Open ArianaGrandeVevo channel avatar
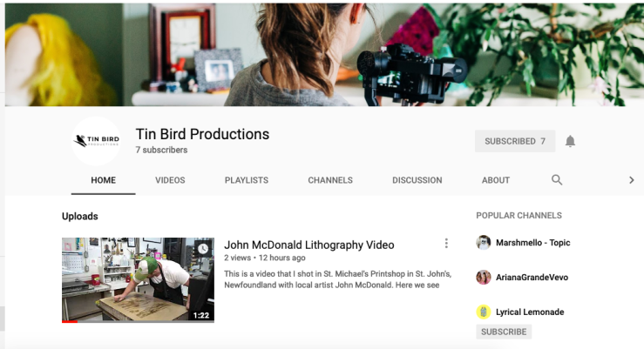Screen dimensions: 644x349 [x=484, y=278]
